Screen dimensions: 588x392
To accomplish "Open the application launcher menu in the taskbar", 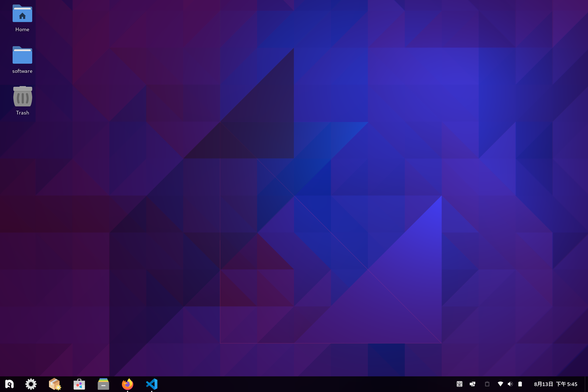I will click(x=9, y=384).
